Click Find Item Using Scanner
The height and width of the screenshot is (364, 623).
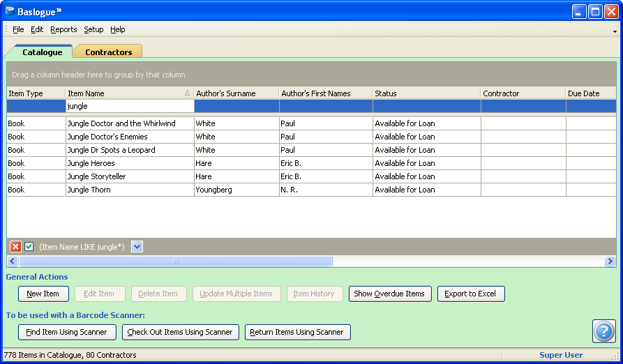click(x=67, y=332)
